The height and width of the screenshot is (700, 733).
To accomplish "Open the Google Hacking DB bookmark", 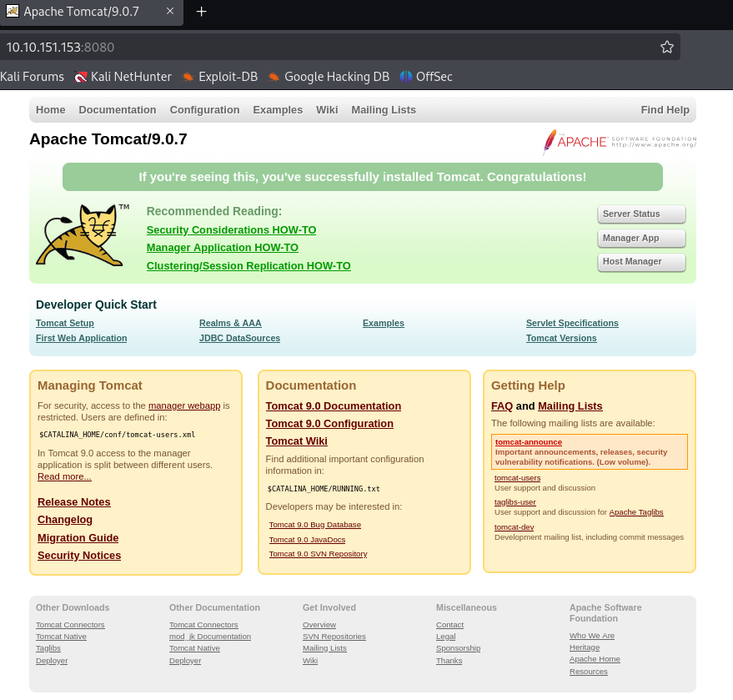I will [x=329, y=77].
